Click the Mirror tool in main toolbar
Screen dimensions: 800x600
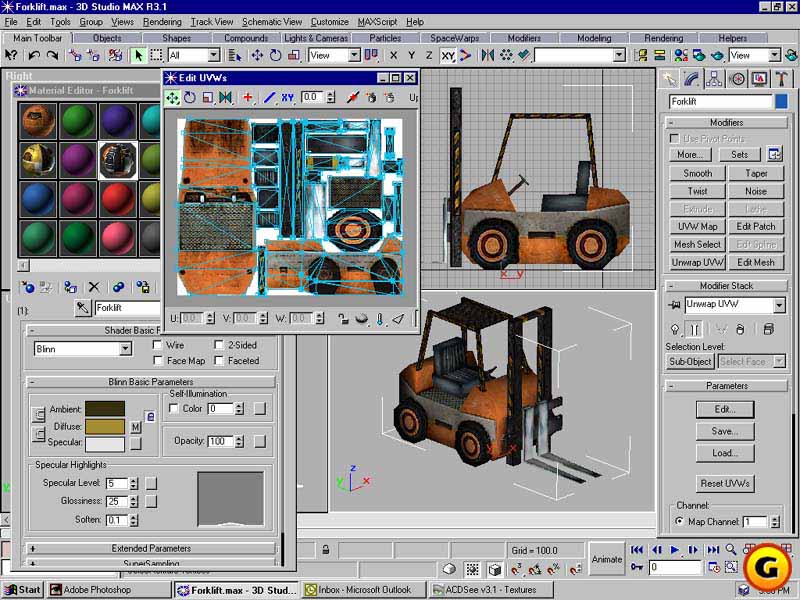click(x=487, y=55)
